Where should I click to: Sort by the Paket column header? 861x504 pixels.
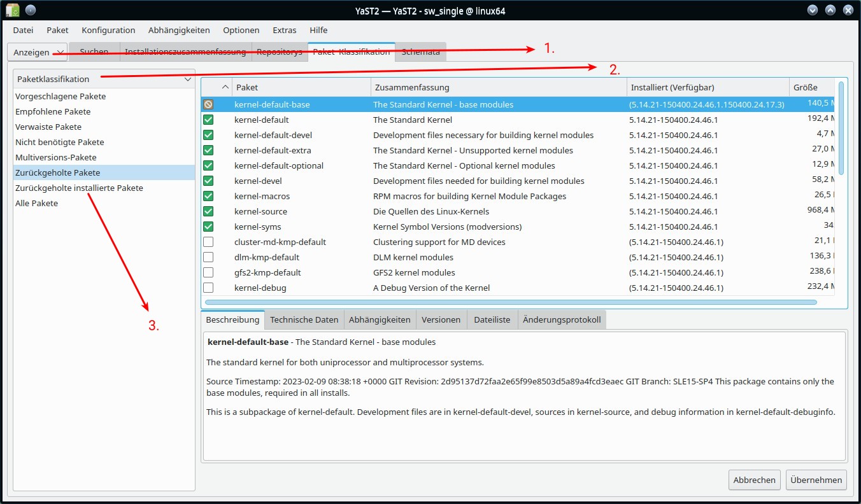tap(301, 87)
